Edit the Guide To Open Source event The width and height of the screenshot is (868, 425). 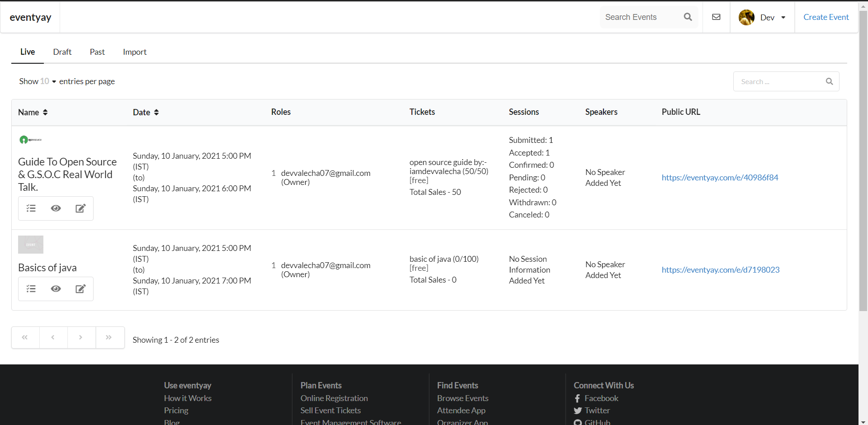click(x=80, y=208)
